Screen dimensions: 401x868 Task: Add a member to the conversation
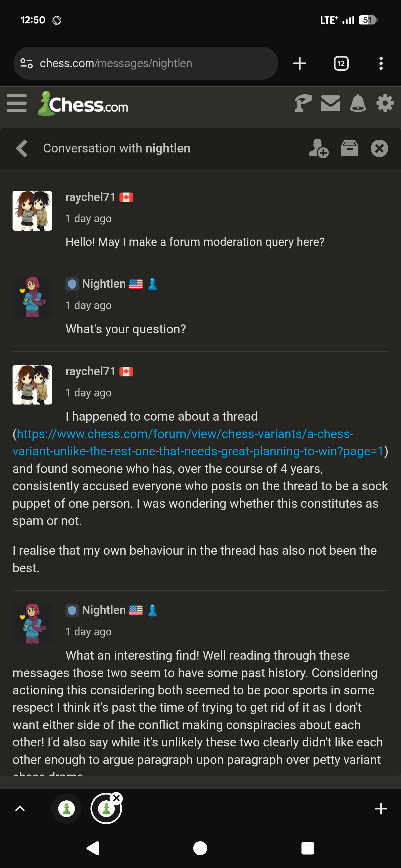[x=318, y=148]
